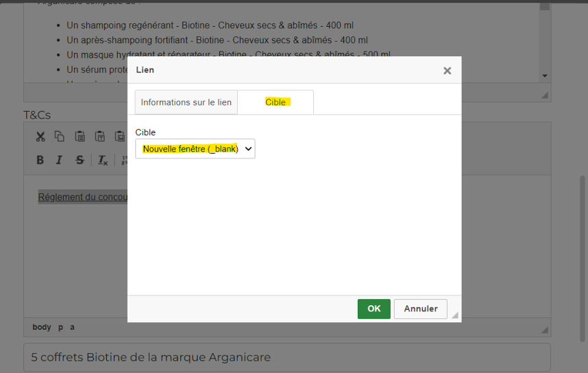Click the Remove Format icon

103,160
